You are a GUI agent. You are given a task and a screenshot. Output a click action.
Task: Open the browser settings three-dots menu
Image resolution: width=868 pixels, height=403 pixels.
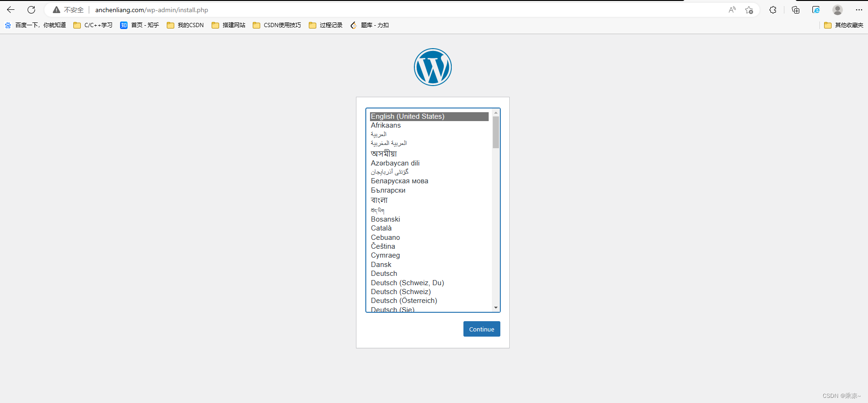(859, 10)
